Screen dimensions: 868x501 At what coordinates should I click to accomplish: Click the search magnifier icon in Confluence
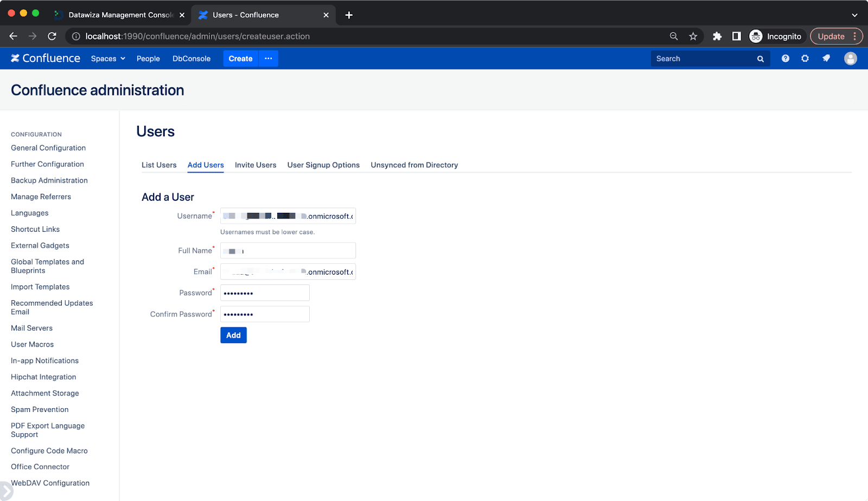pyautogui.click(x=760, y=59)
